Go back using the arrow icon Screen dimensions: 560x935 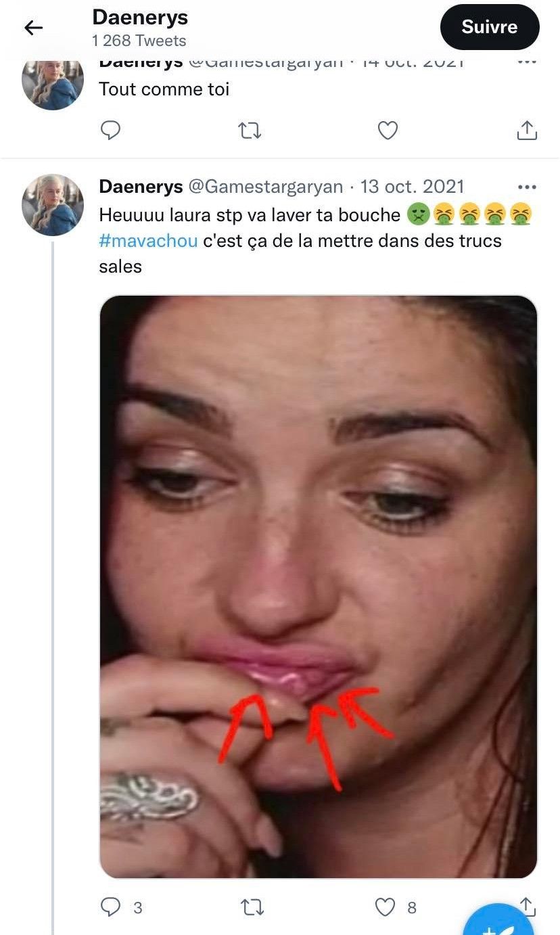[33, 27]
